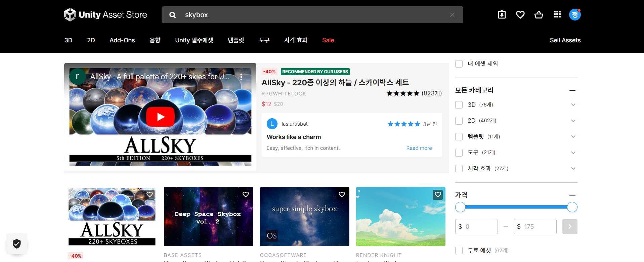The image size is (644, 262).
Task: Open the RPGWHITELOCK publisher link
Action: (x=284, y=94)
